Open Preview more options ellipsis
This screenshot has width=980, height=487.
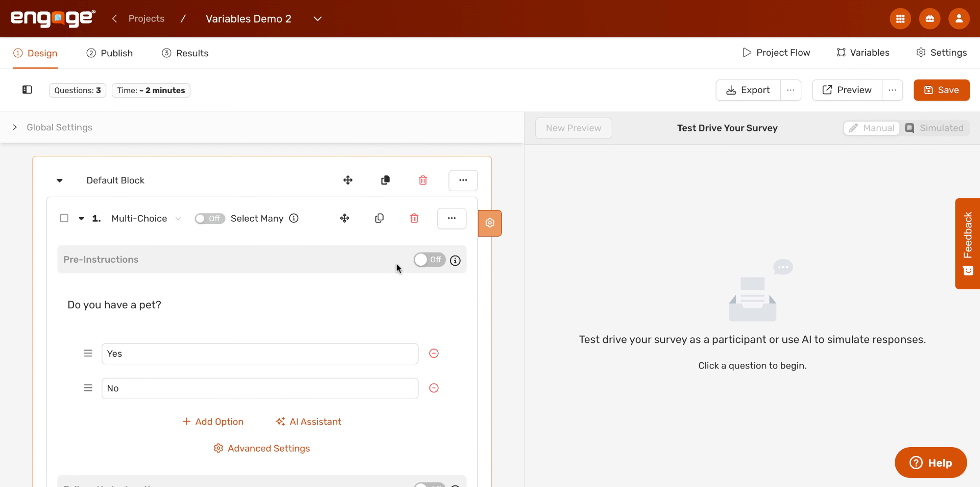(892, 90)
